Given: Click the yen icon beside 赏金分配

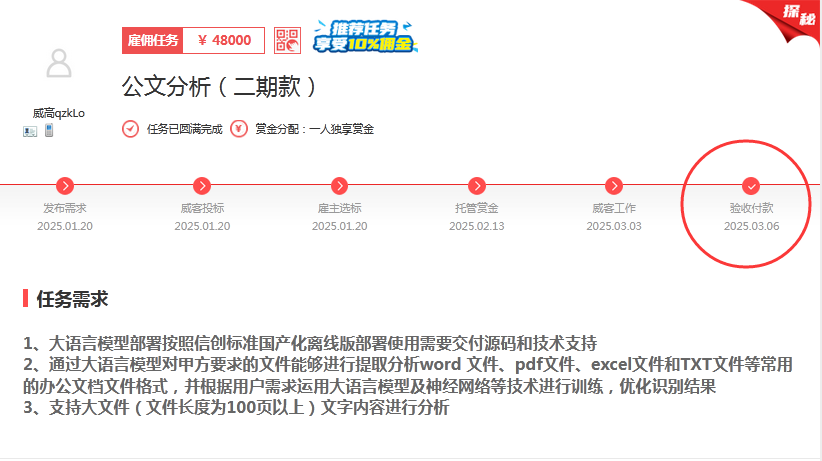Looking at the screenshot, I should pyautogui.click(x=239, y=128).
